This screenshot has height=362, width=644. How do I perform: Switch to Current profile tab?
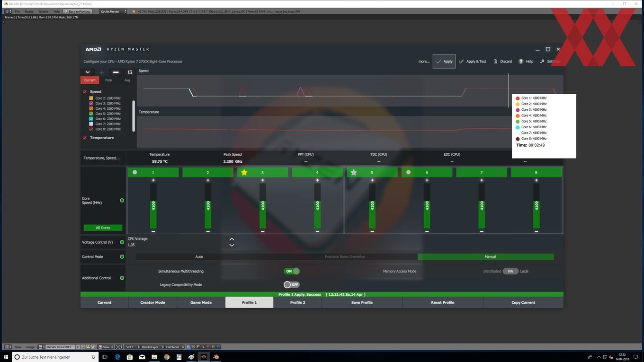pos(104,302)
